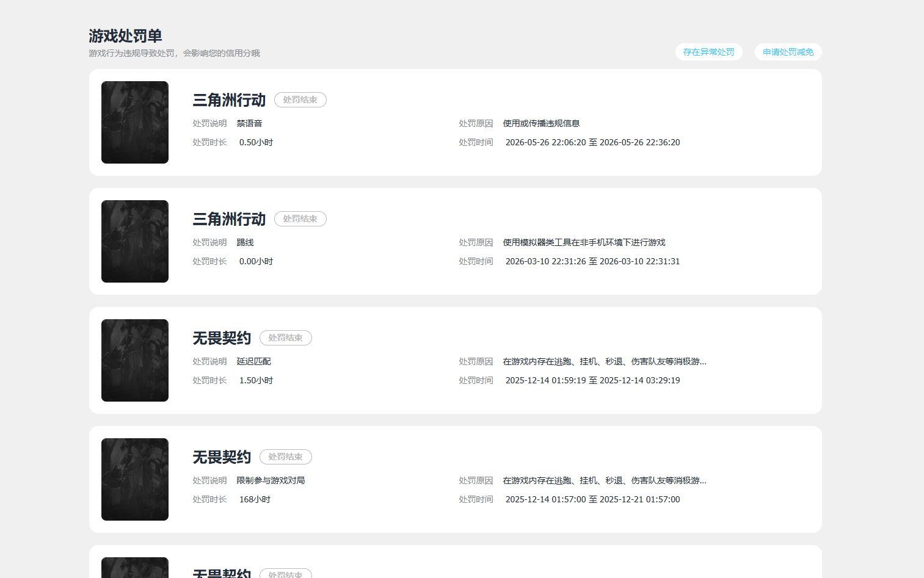Click the time range starting 2025-12-14 01:59:19

click(592, 380)
